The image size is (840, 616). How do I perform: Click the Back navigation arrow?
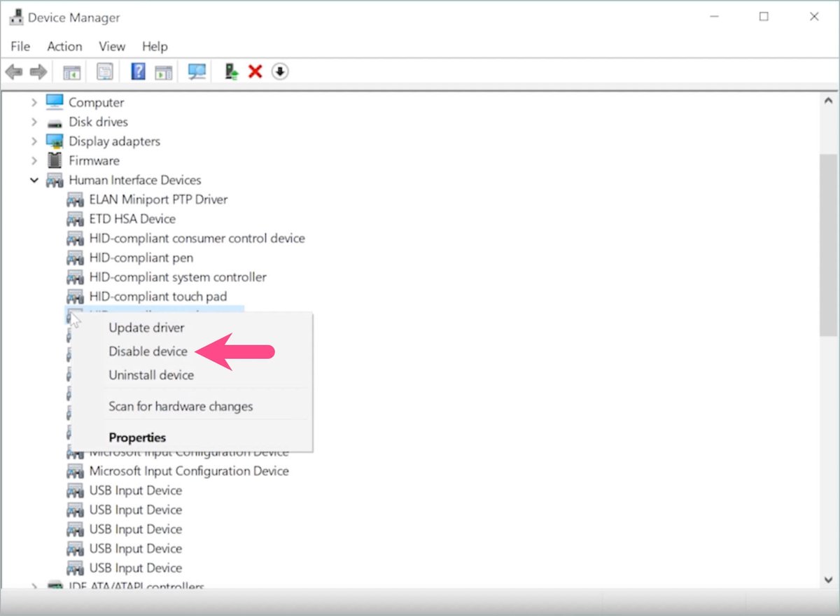[x=14, y=71]
